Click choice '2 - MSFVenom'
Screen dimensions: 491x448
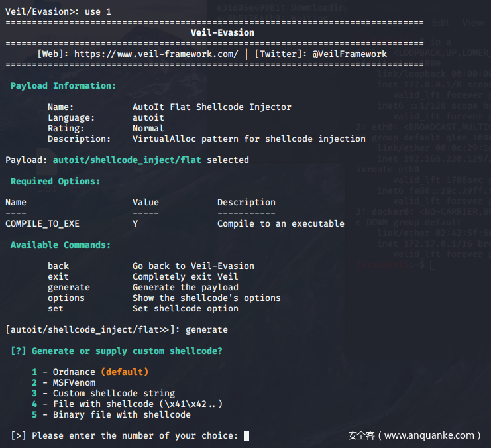pyautogui.click(x=64, y=383)
